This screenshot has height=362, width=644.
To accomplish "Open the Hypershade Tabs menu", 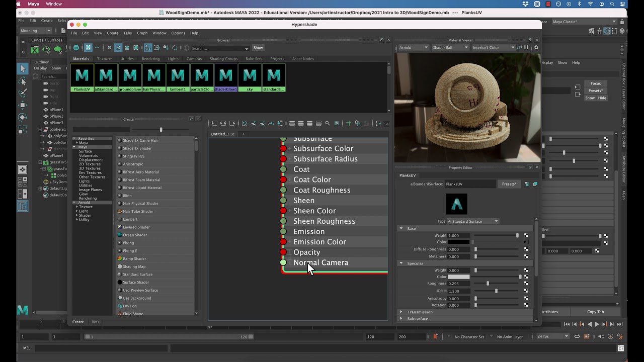I will 127,33.
